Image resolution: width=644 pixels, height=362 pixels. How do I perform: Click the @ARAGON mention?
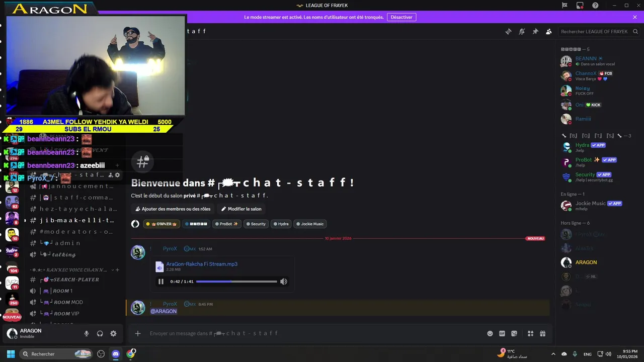(164, 311)
